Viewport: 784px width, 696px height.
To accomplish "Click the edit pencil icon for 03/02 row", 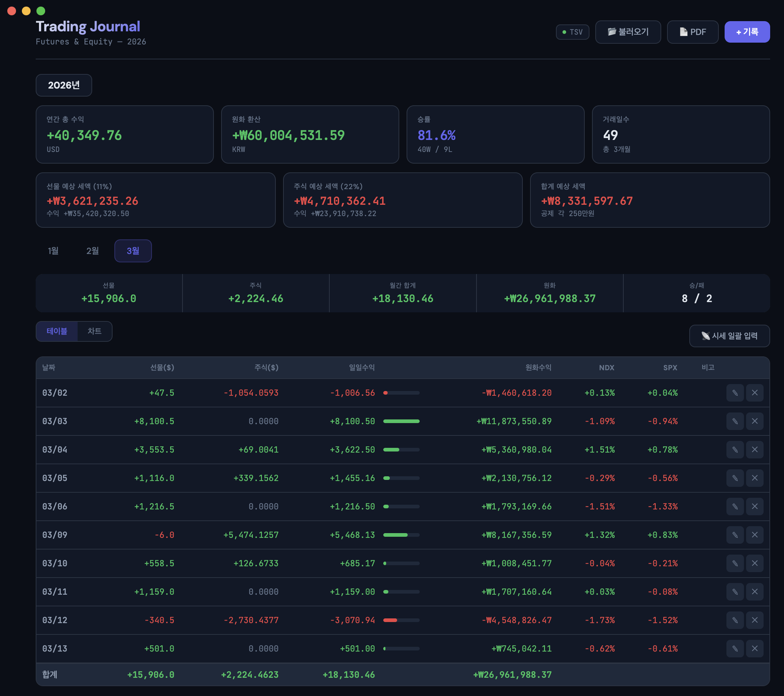I will click(x=734, y=392).
